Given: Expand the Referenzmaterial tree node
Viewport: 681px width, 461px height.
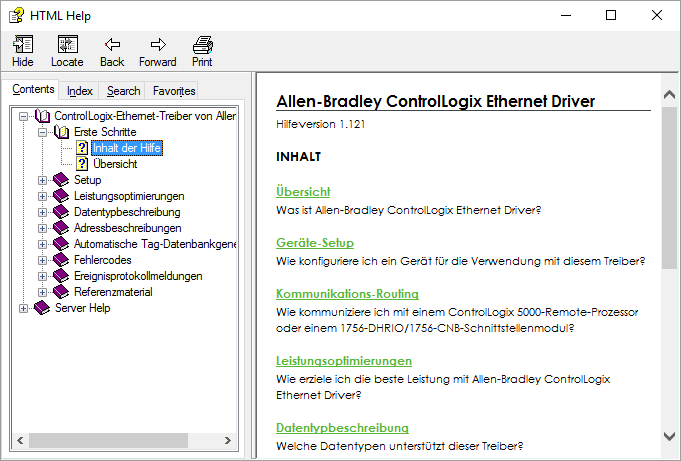Looking at the screenshot, I should (42, 292).
